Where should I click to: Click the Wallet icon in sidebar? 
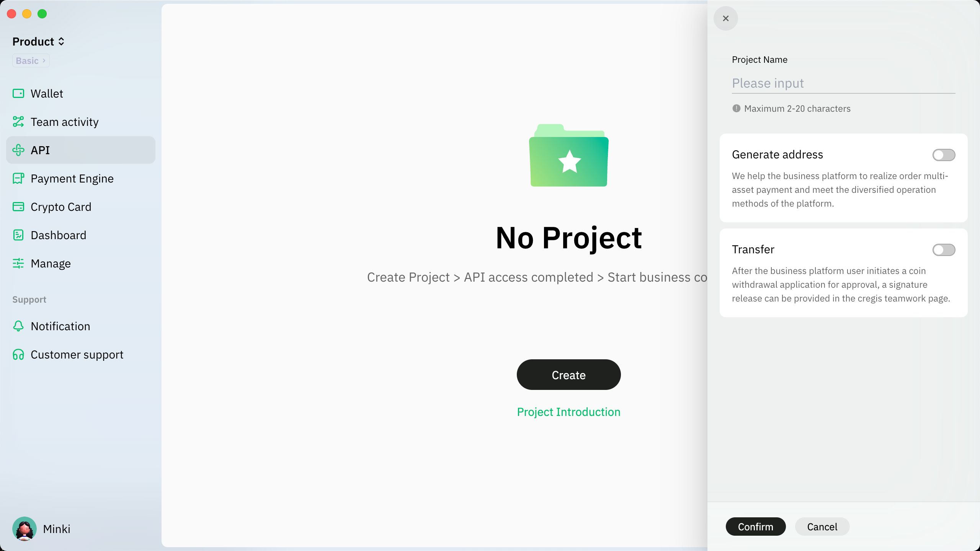pyautogui.click(x=18, y=93)
